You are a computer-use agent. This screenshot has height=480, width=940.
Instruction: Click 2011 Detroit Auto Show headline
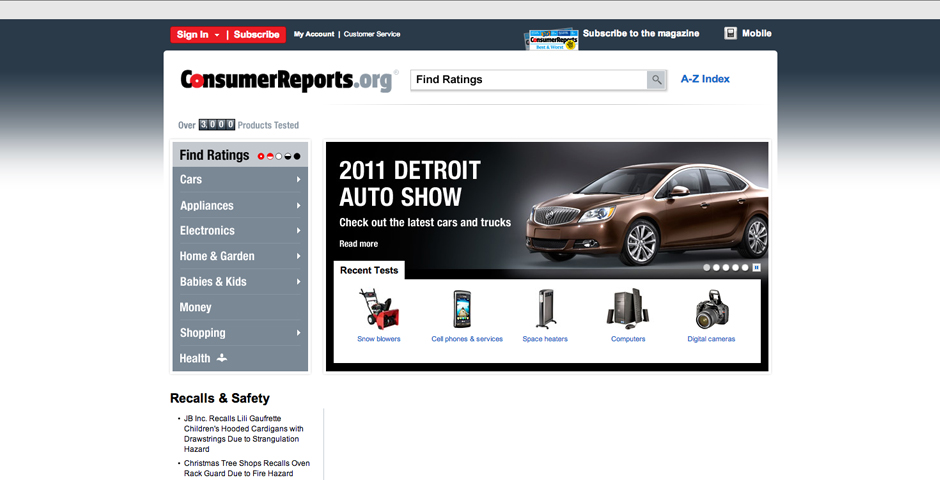coord(409,184)
